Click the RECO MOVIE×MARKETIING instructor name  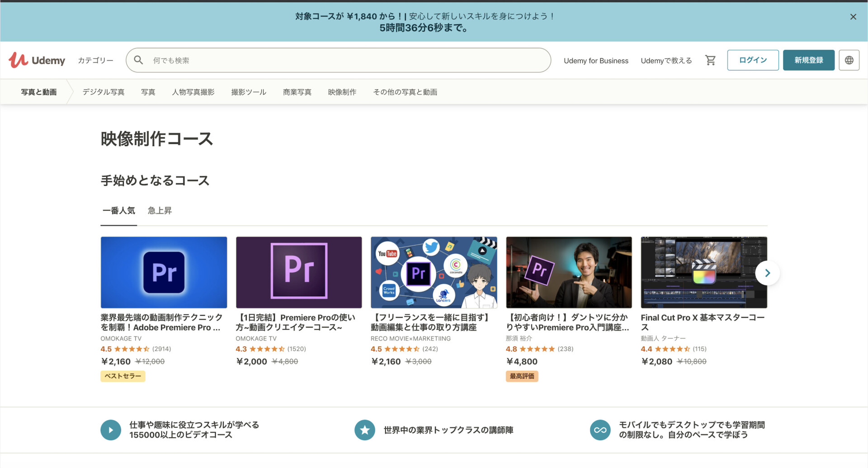click(x=410, y=339)
